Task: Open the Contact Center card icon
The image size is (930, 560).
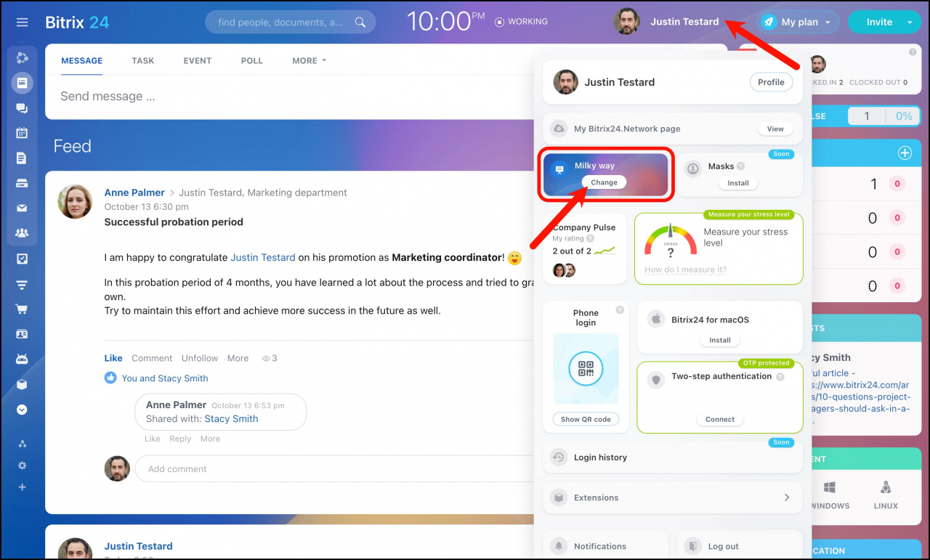Action: 22,334
